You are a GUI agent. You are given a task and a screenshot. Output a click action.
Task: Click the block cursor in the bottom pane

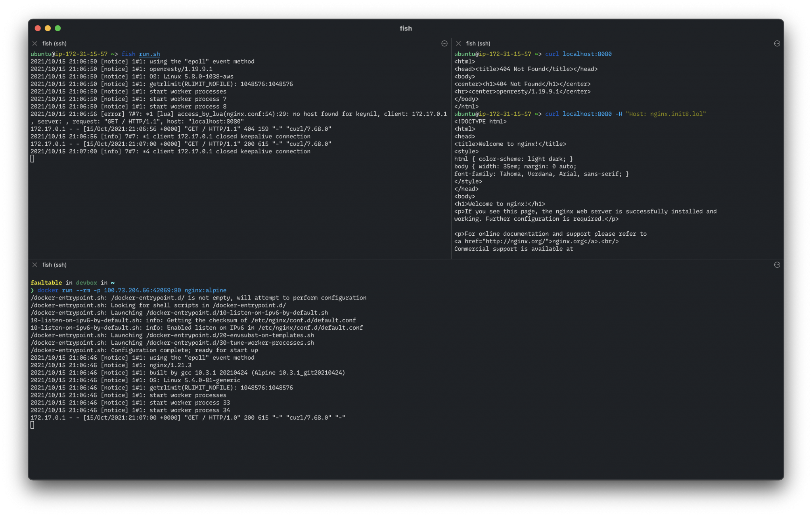click(33, 425)
